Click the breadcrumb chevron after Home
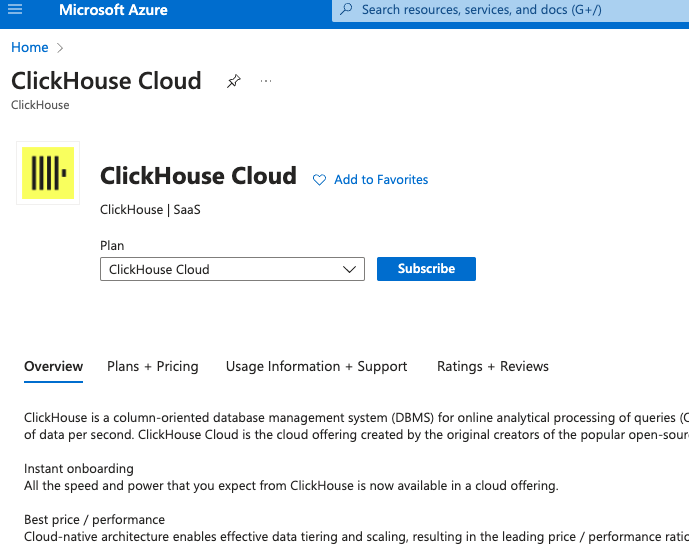This screenshot has width=689, height=551. tap(61, 48)
